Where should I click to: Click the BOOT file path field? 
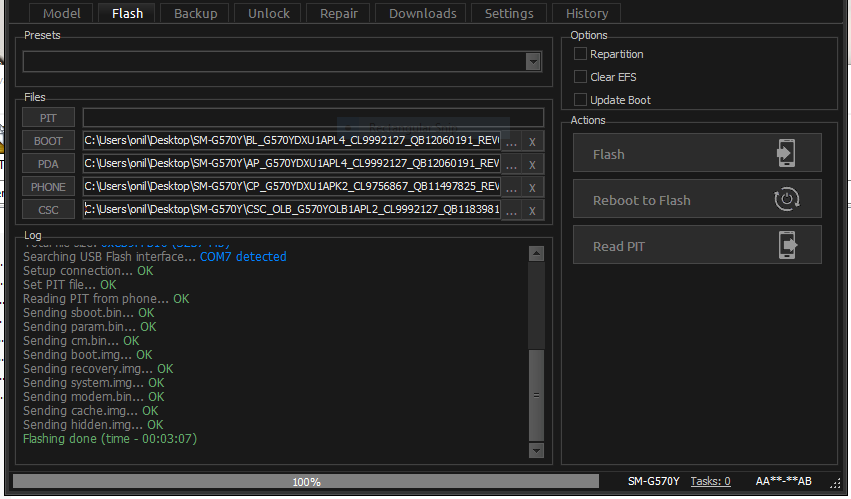coord(292,141)
